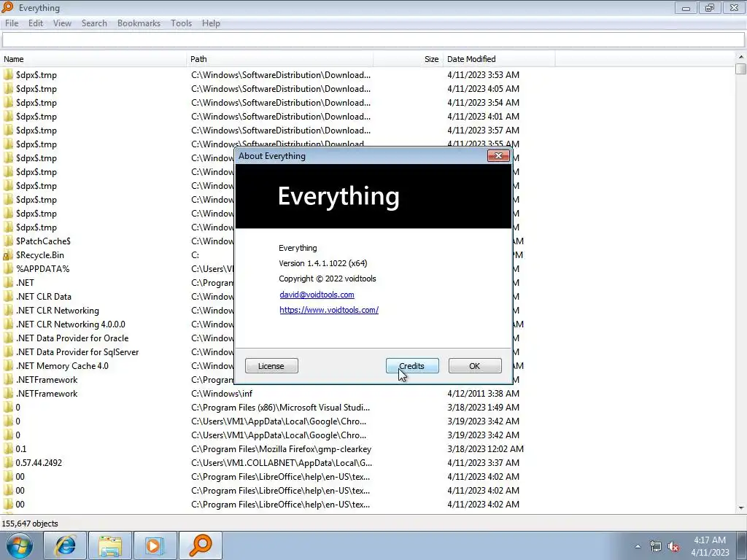Select the %APPDATA% folder icon
This screenshot has height=560, width=747.
tap(8, 269)
